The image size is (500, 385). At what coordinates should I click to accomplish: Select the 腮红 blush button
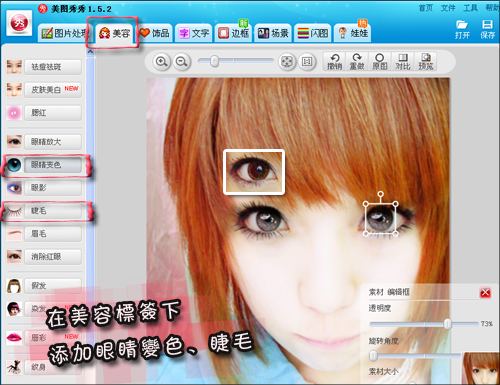click(x=53, y=113)
